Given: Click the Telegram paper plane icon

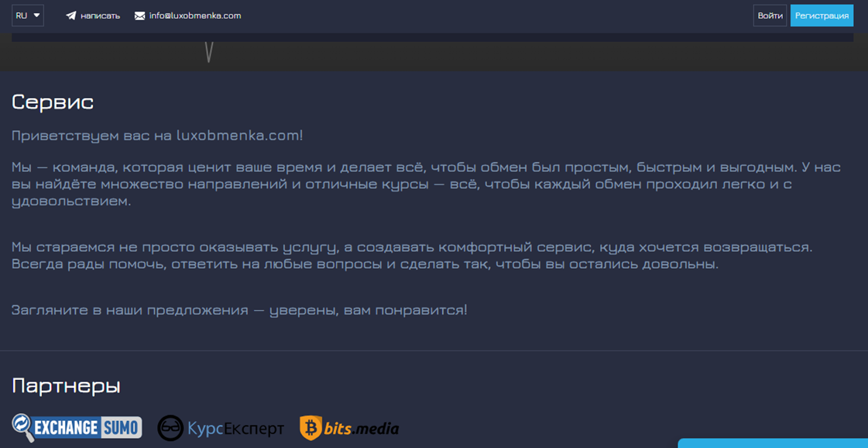Looking at the screenshot, I should pos(71,16).
